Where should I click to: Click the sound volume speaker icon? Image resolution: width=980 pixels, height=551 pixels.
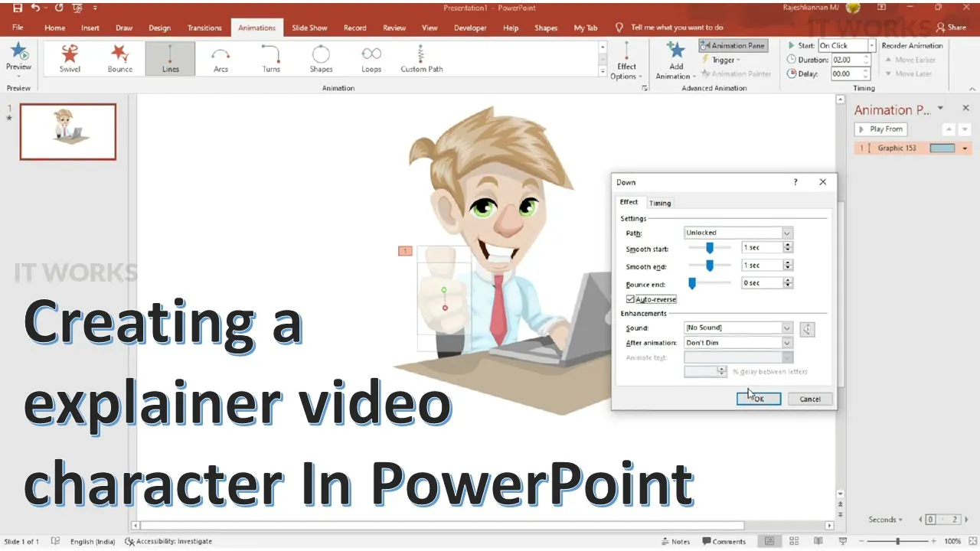pyautogui.click(x=807, y=329)
